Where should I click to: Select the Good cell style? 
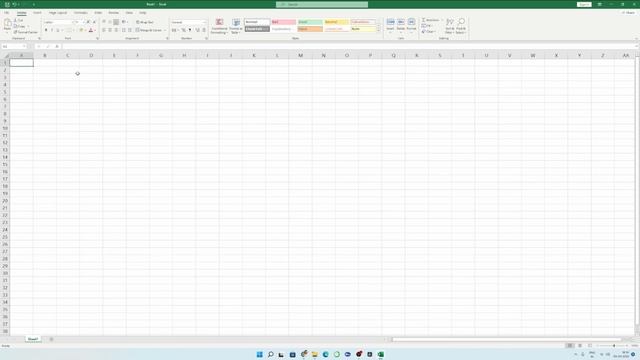[x=310, y=22]
